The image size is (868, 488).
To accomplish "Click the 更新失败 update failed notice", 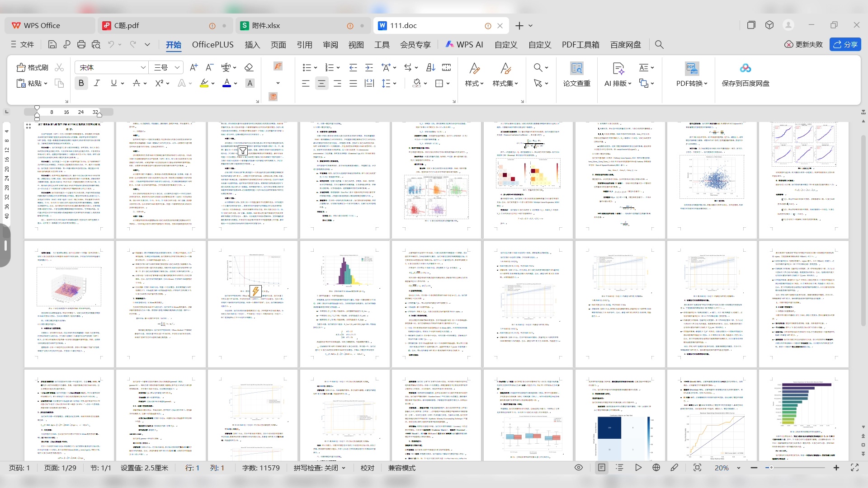I will coord(804,44).
